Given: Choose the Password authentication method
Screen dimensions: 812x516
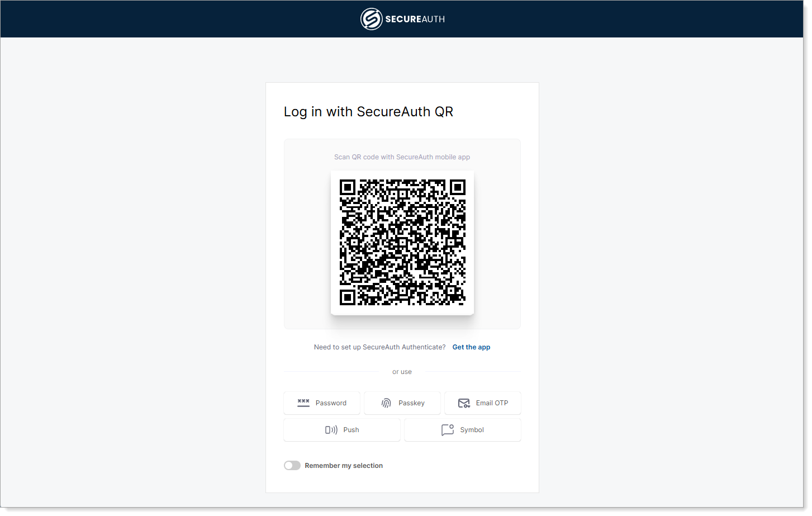Looking at the screenshot, I should (321, 403).
